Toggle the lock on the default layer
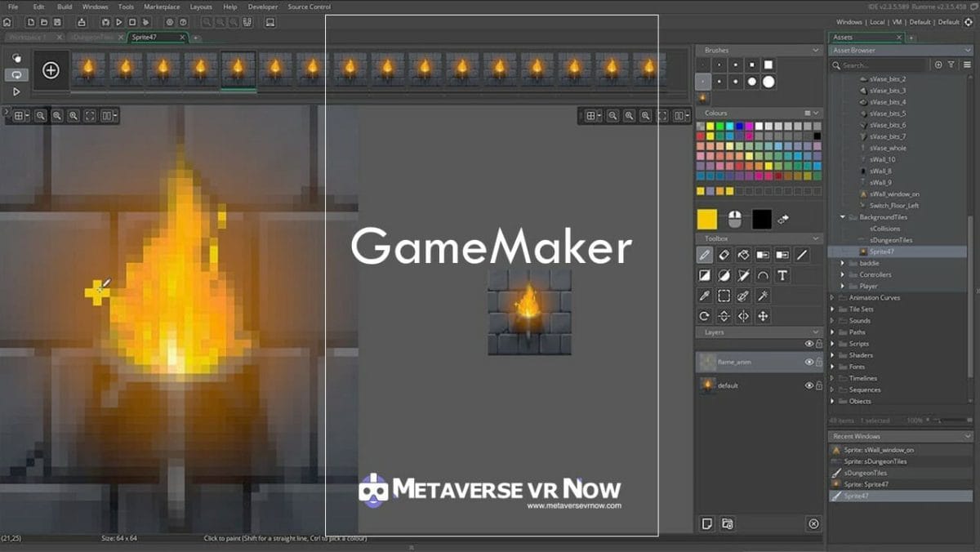 [x=819, y=385]
